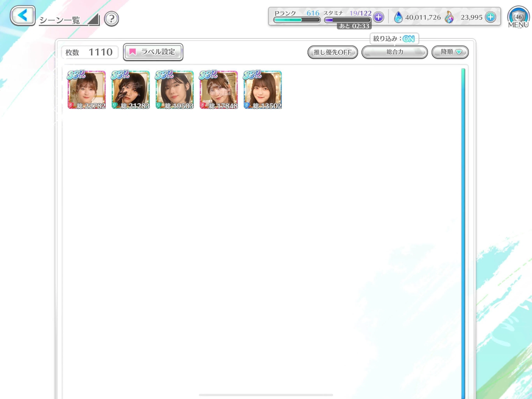This screenshot has width=532, height=399.
Task: Click the スタミナ stamina gauge
Action: pos(348,20)
